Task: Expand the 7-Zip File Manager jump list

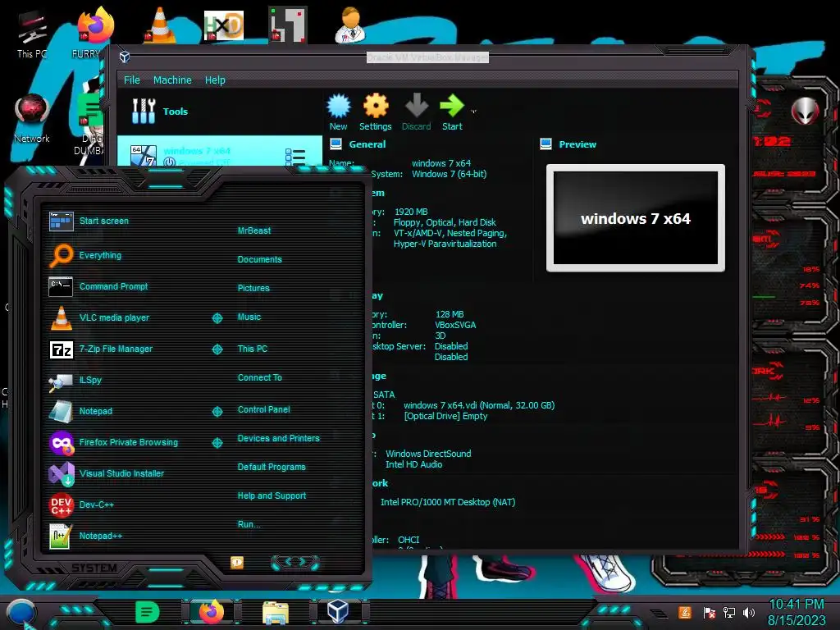Action: pos(217,349)
